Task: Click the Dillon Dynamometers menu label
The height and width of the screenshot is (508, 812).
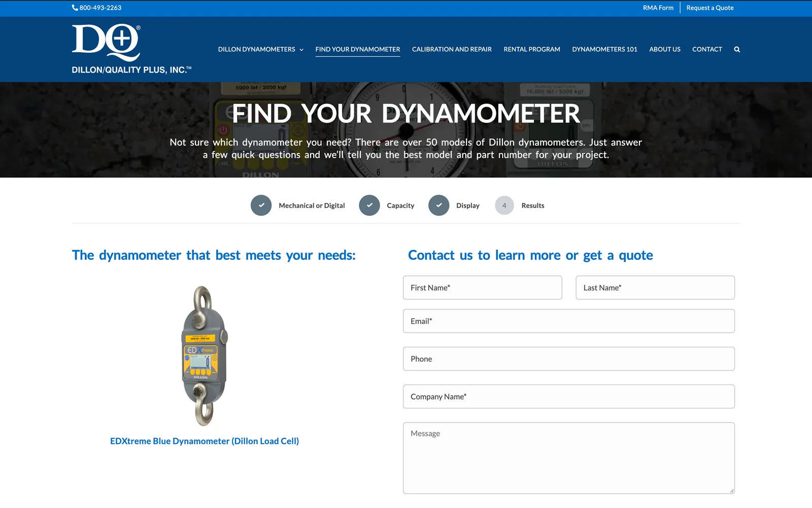Action: [256, 49]
